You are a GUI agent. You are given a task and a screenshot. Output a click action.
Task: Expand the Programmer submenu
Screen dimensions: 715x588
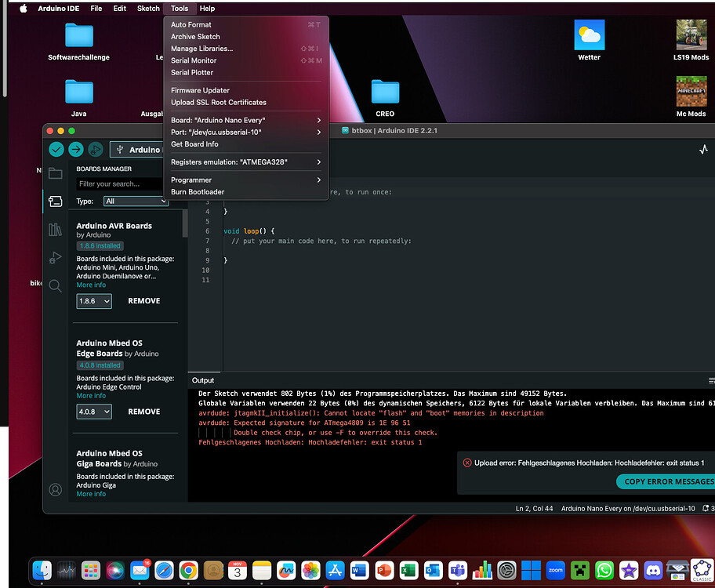tap(246, 180)
